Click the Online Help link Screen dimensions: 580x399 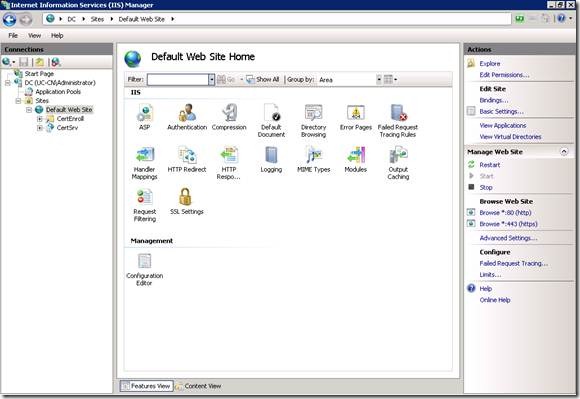point(495,300)
